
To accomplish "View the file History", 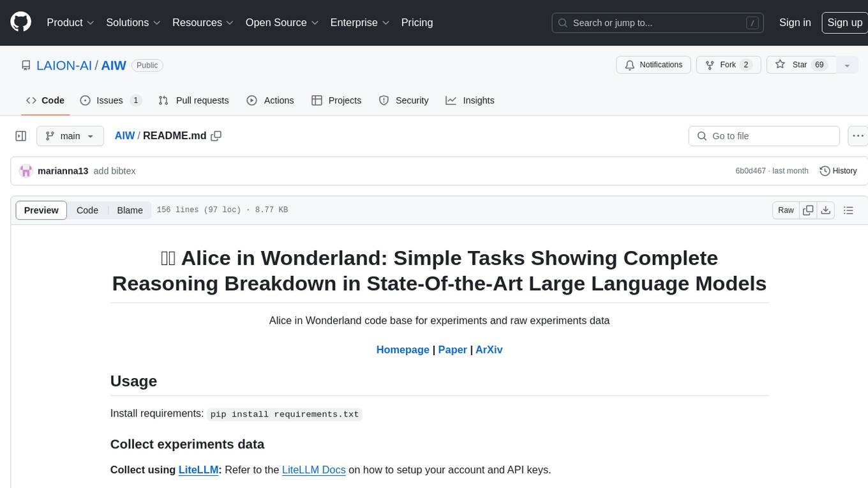I will click(838, 171).
